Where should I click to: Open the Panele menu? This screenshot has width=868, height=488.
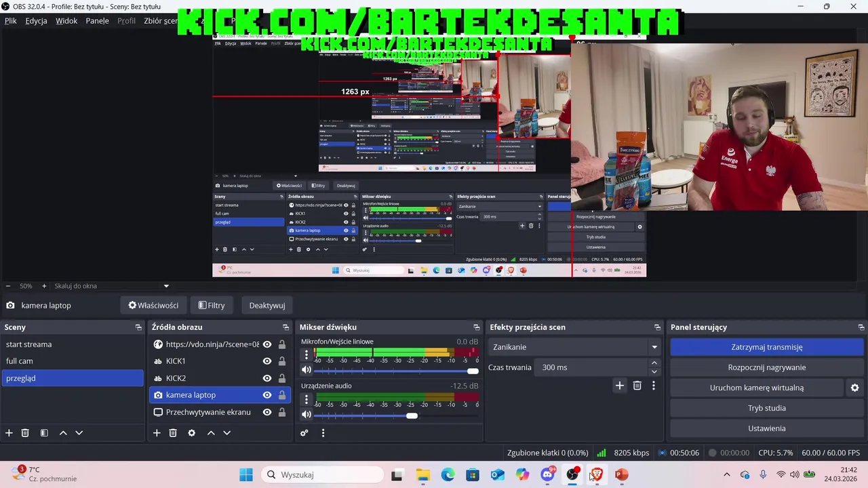98,21
